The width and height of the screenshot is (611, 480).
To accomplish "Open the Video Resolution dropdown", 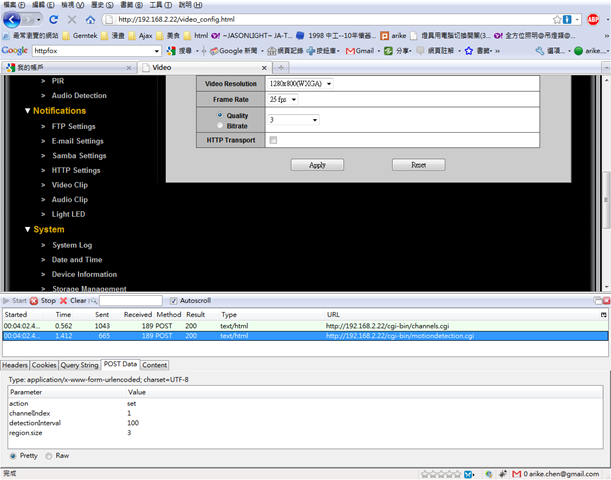I will coord(300,84).
